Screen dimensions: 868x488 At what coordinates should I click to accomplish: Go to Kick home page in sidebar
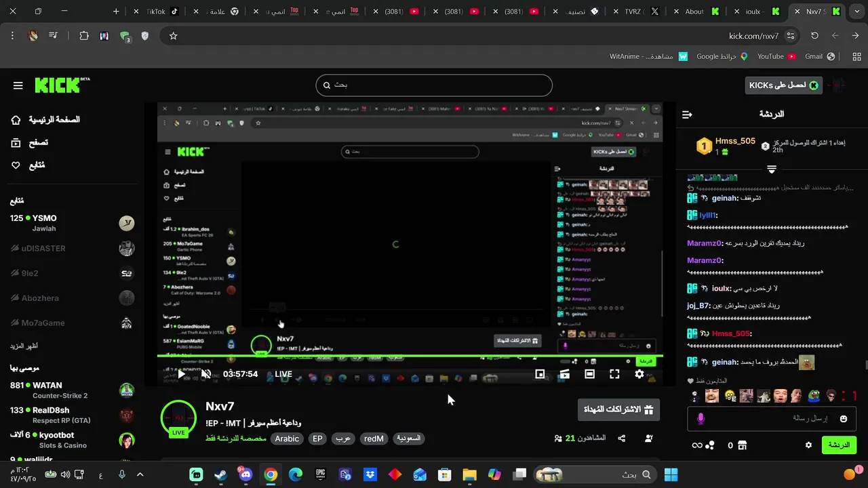click(45, 119)
